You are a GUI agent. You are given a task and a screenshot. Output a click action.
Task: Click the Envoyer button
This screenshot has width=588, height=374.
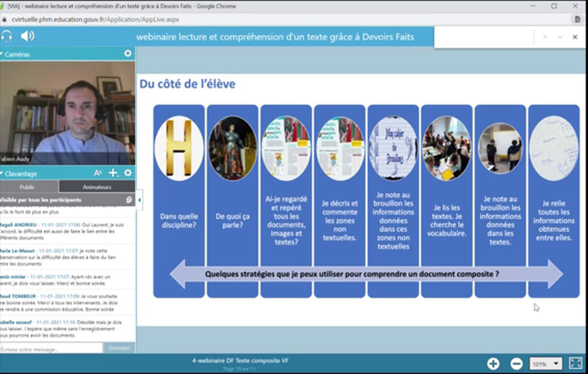point(120,348)
